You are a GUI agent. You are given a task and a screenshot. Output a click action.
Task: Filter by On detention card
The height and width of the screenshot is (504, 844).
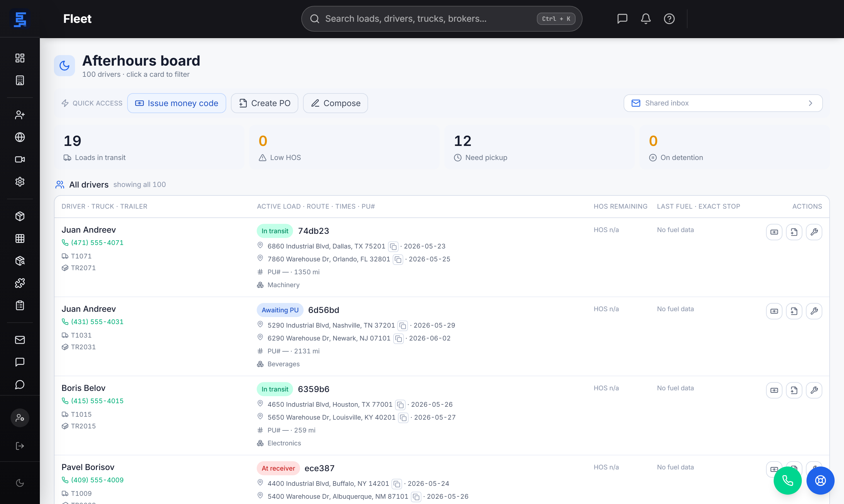[735, 148]
